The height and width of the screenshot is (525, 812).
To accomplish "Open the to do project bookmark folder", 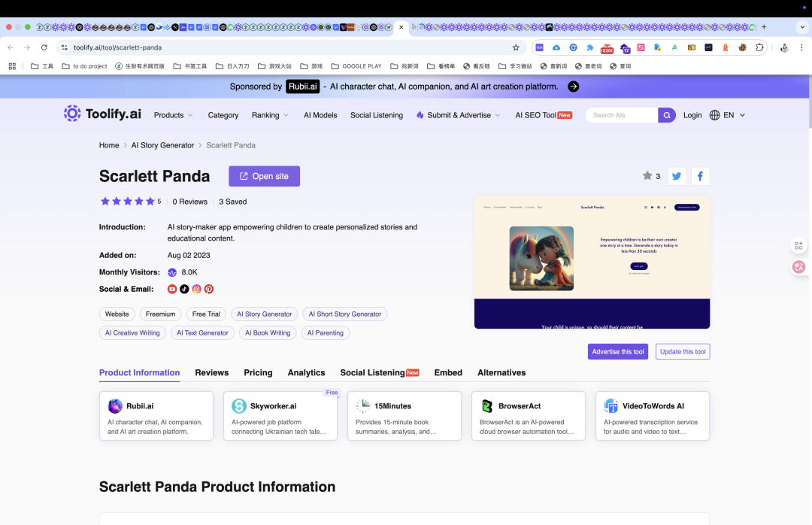I will (x=84, y=66).
